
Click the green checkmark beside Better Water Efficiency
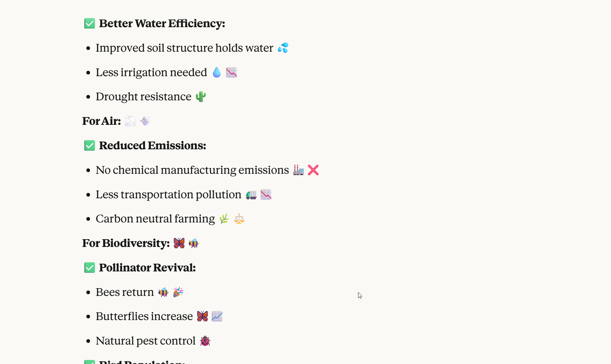pos(90,23)
